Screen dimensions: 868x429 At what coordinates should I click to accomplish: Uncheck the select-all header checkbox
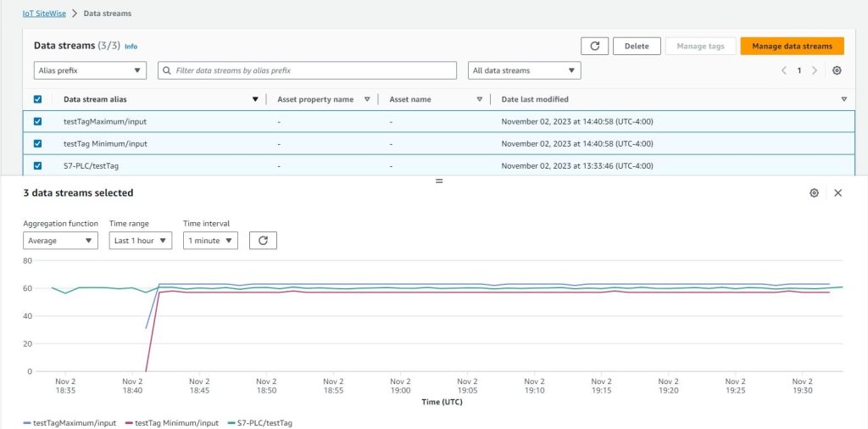coord(37,99)
